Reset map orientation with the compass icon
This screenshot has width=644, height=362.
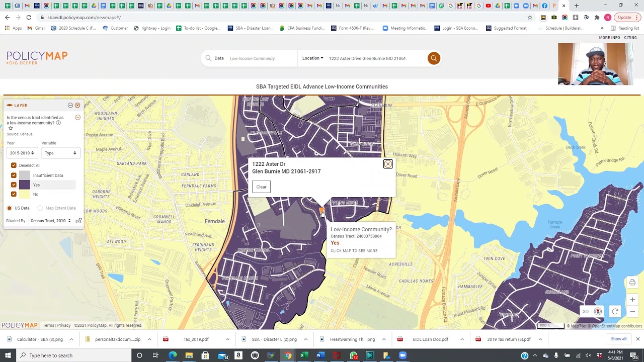pos(598,312)
